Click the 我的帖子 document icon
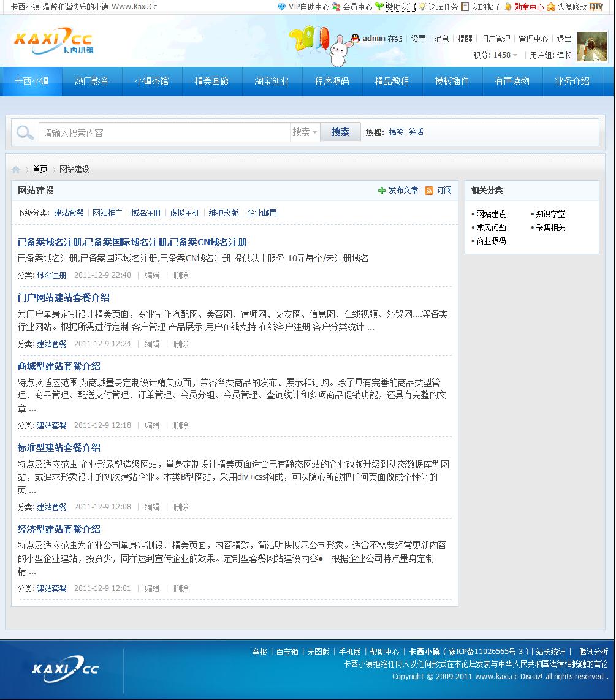 [x=465, y=7]
